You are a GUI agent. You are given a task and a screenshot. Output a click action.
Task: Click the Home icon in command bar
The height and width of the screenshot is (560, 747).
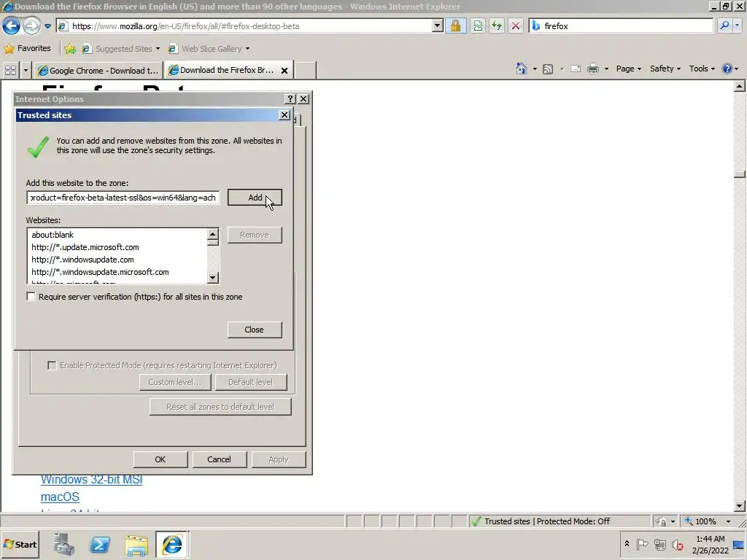coord(521,69)
